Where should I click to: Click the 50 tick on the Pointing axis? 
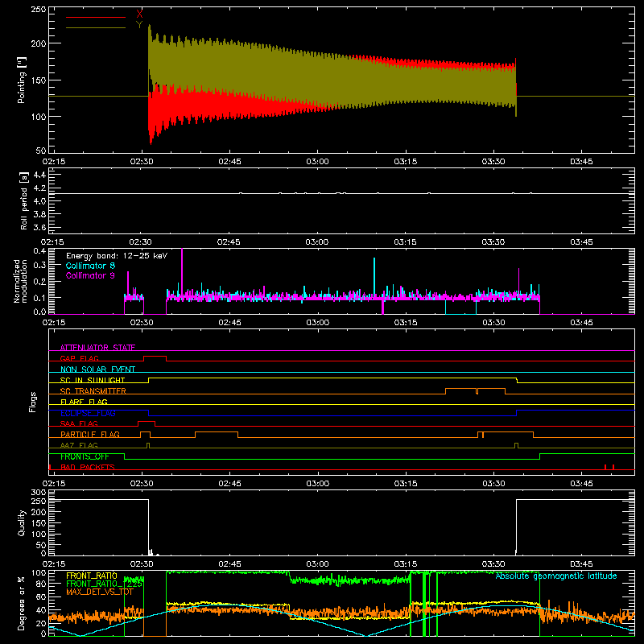(x=41, y=151)
